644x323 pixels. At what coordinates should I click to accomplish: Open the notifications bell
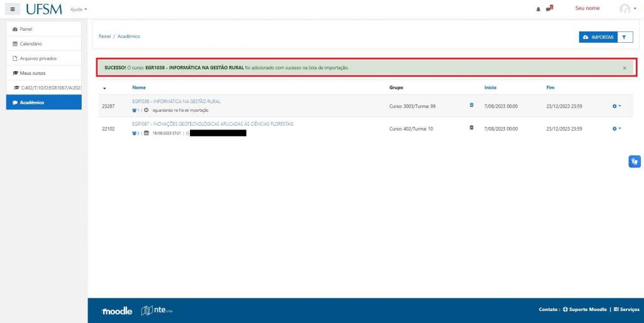click(539, 9)
